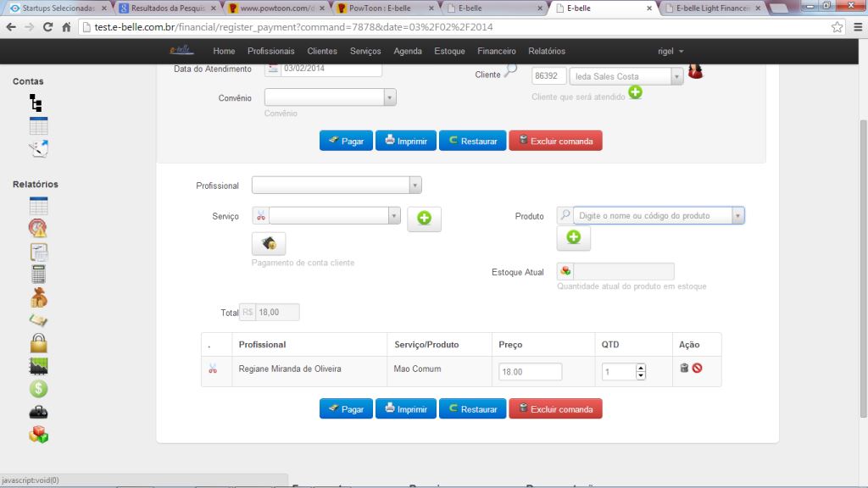868x488 pixels.
Task: Add product with green plus below Produto
Action: coord(573,238)
